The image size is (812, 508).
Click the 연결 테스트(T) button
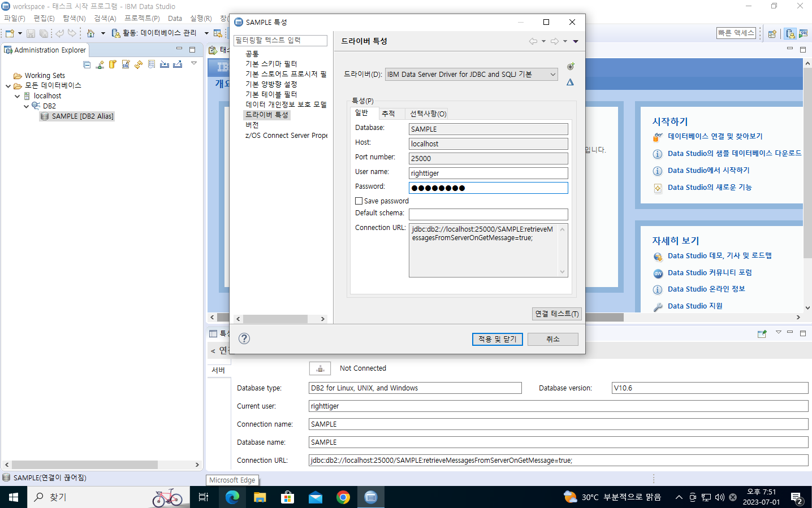557,314
